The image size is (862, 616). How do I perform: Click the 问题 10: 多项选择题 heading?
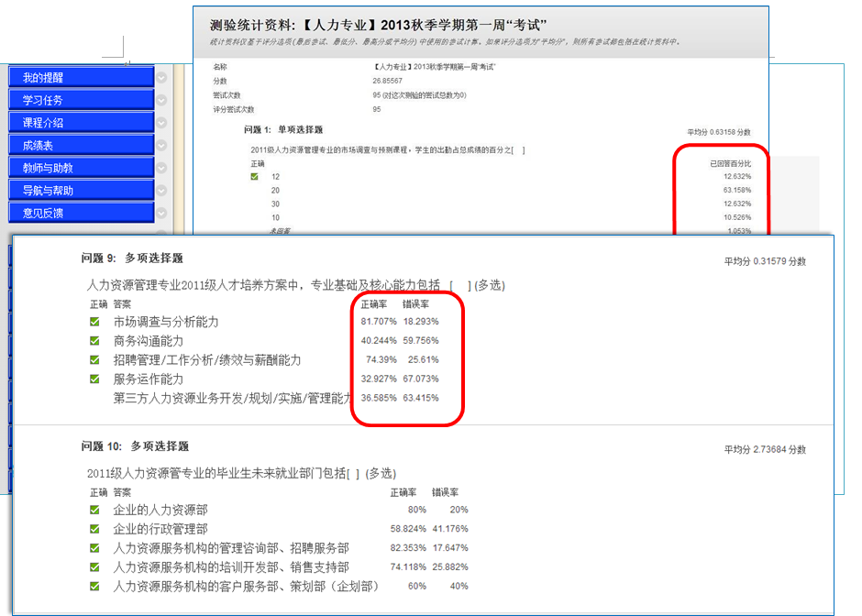click(x=135, y=446)
